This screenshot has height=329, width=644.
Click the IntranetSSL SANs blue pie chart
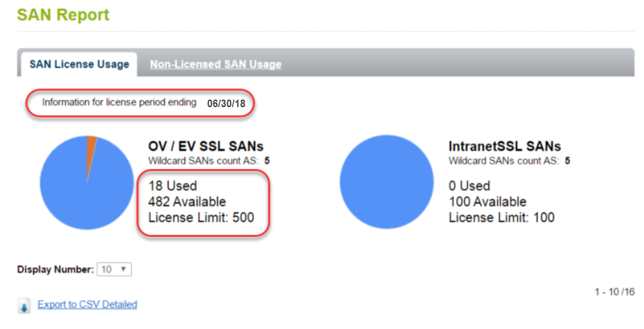(x=387, y=182)
